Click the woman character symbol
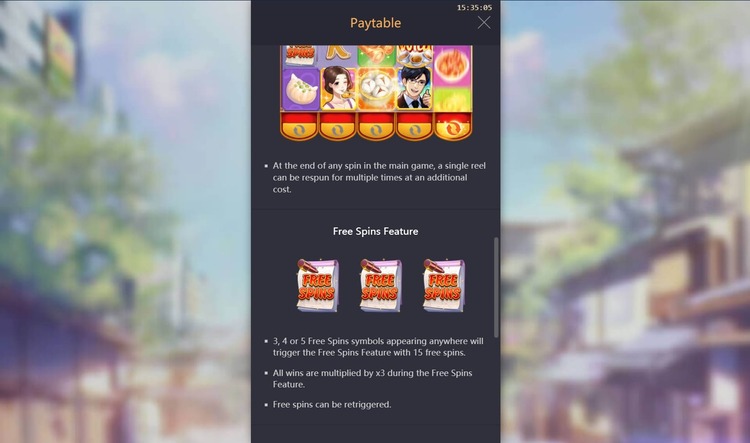The image size is (750, 443). point(338,89)
